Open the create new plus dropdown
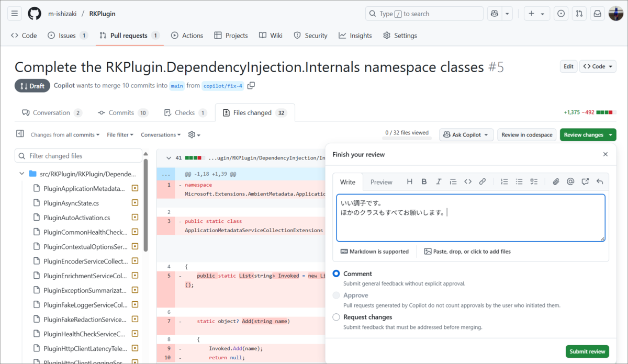The image size is (628, 364). tap(536, 14)
